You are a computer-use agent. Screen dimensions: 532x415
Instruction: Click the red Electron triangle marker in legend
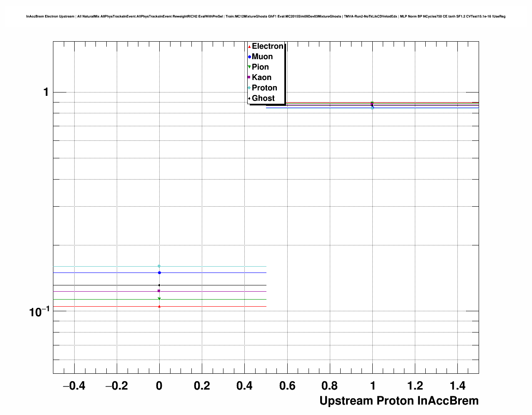(249, 47)
